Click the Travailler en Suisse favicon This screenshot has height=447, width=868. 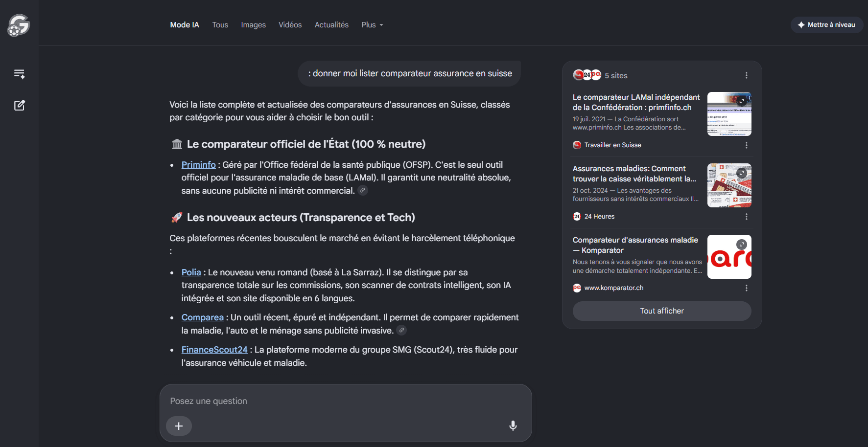(577, 145)
